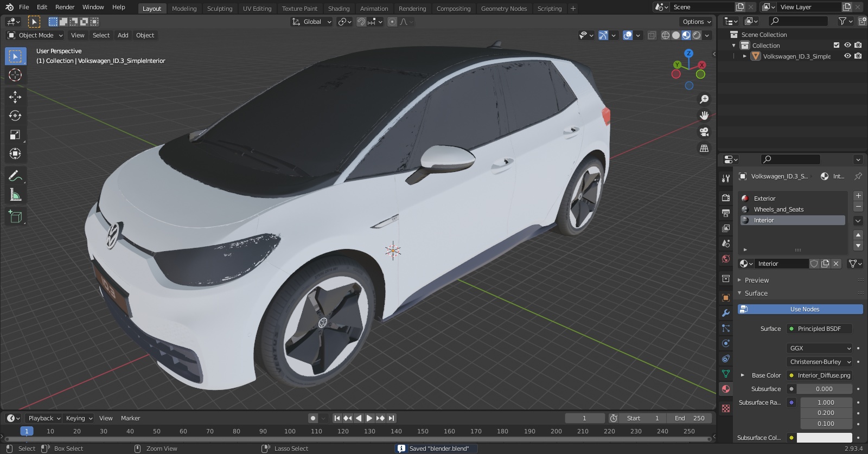The height and width of the screenshot is (454, 868).
Task: Open Global transform orientation dropdown
Action: click(312, 22)
